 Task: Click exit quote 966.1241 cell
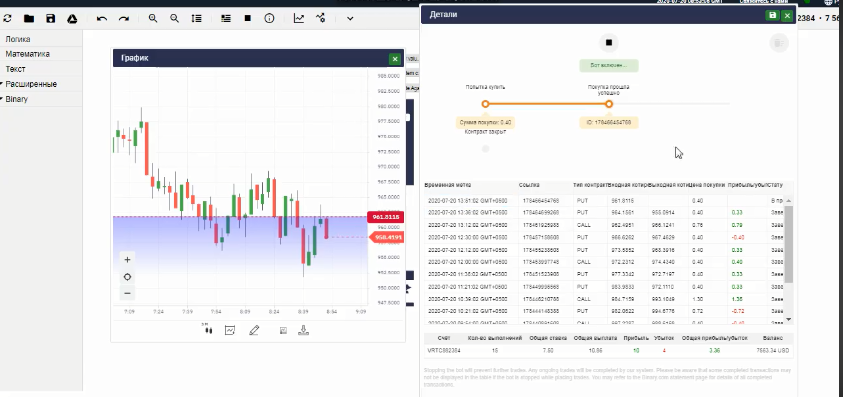pyautogui.click(x=662, y=225)
